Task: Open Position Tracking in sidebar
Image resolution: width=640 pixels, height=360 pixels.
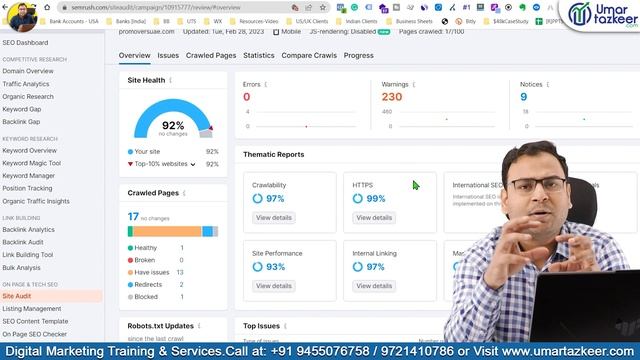Action: coord(27,189)
